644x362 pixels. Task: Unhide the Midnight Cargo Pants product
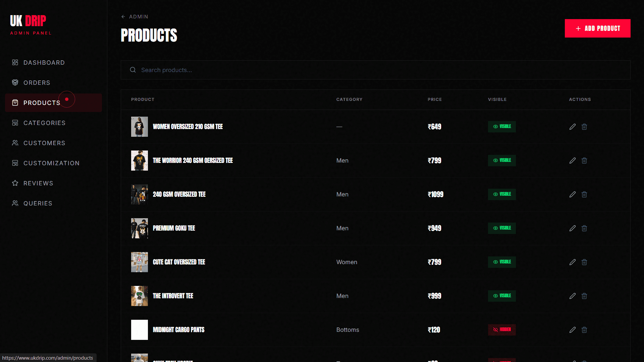tap(502, 330)
